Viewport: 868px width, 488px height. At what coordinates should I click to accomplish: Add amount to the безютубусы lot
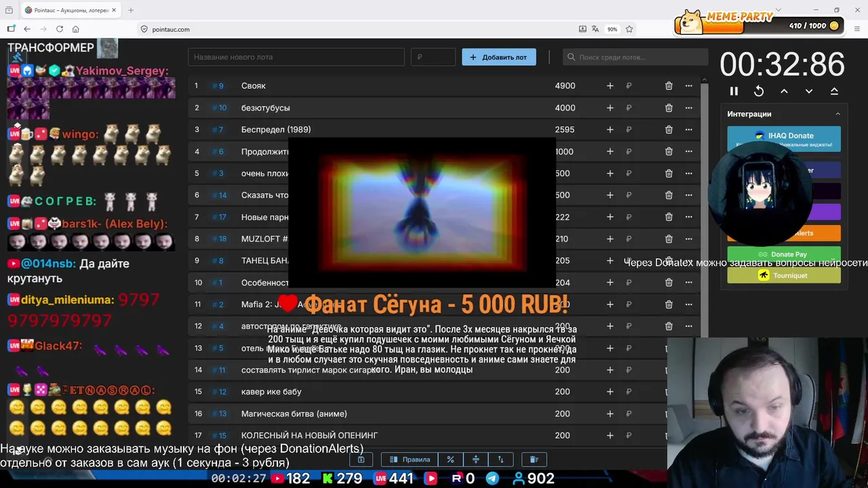[x=610, y=108]
